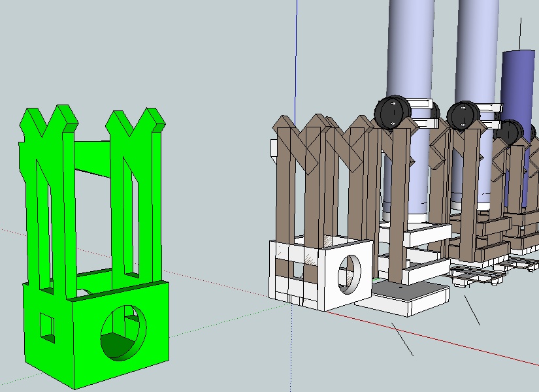Viewport: 539px width, 392px height.
Task: Click the circular hole in the green base
Action: point(123,334)
